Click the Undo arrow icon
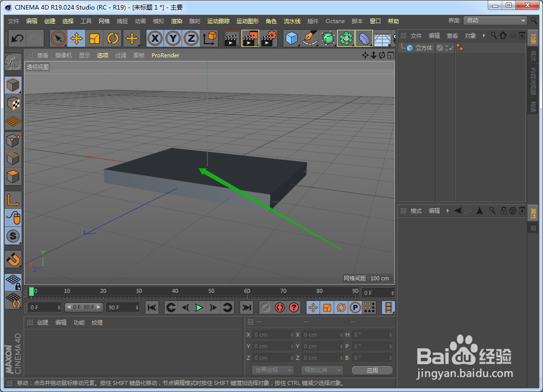This screenshot has width=543, height=392. [x=17, y=38]
